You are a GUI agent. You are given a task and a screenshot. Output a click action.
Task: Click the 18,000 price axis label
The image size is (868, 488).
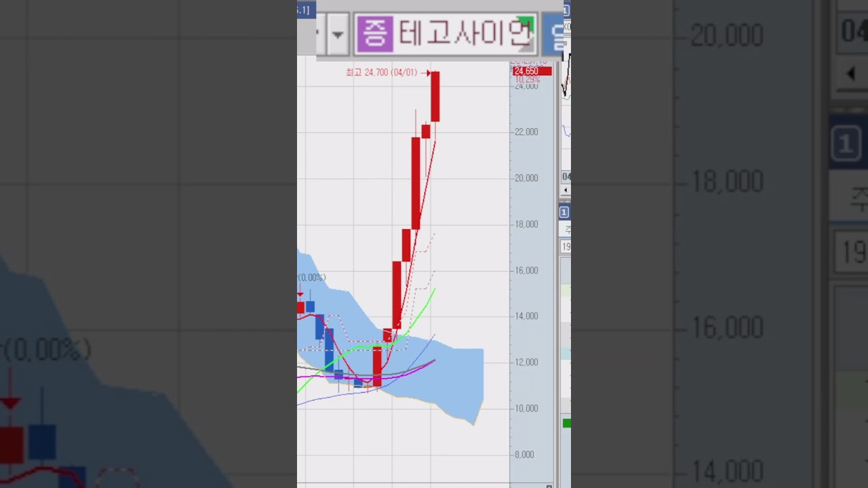tap(526, 224)
